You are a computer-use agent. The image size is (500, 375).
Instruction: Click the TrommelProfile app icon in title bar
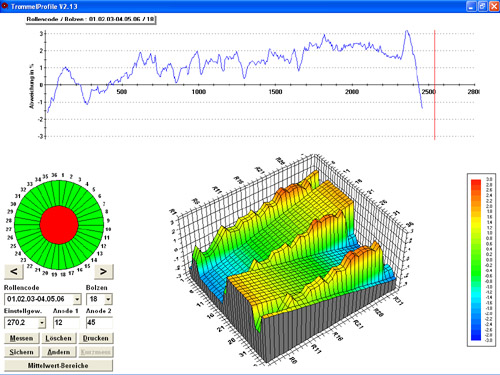5,6
